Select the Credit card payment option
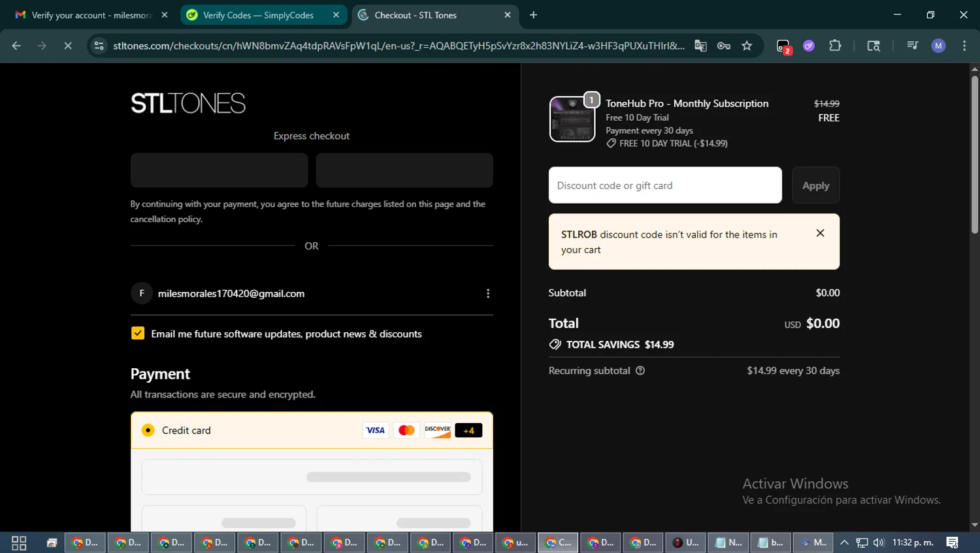 point(148,430)
